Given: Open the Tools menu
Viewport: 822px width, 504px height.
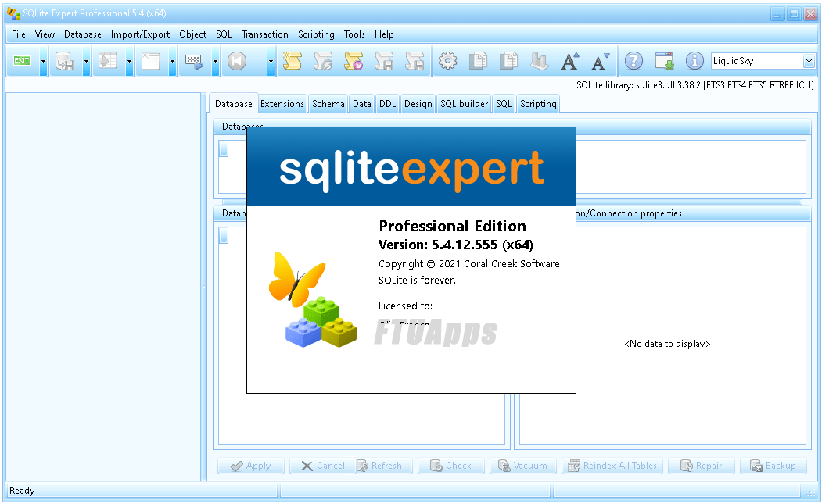Looking at the screenshot, I should (354, 34).
